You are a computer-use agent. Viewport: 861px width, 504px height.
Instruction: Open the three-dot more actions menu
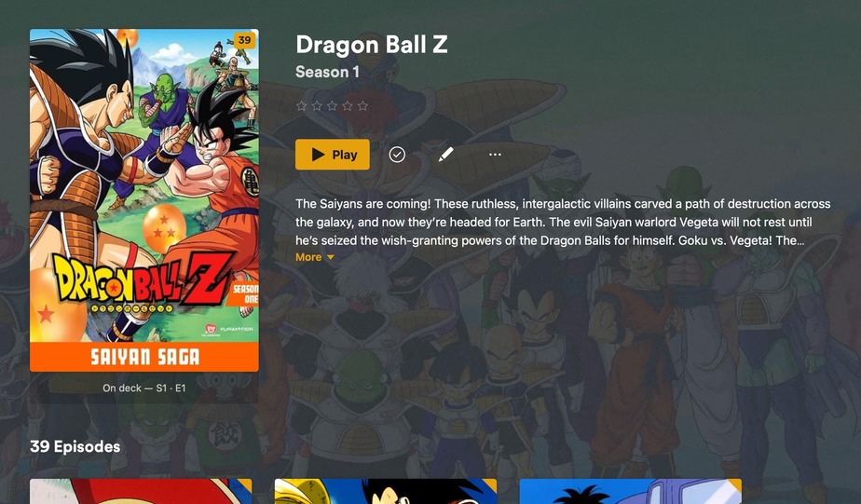pos(495,155)
